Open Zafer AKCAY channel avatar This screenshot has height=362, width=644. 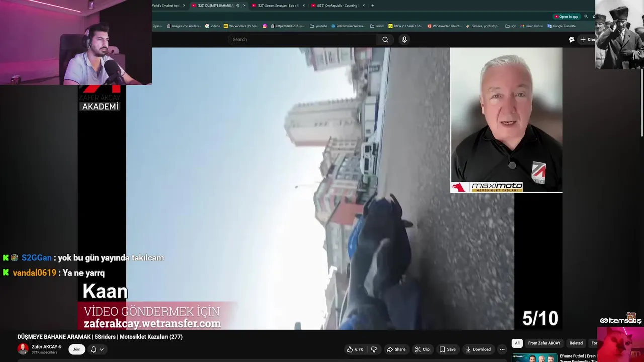click(x=23, y=349)
